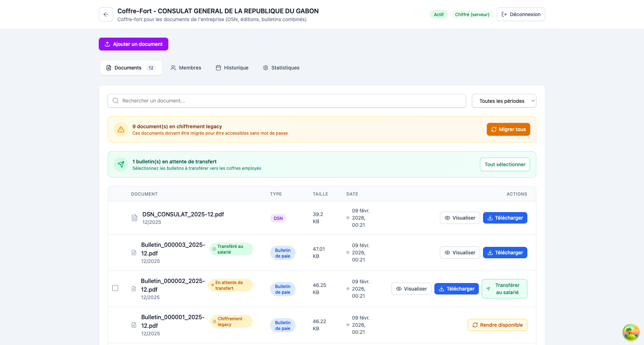This screenshot has width=644, height=345.
Task: Click the palm tree island icon
Action: [631, 332]
